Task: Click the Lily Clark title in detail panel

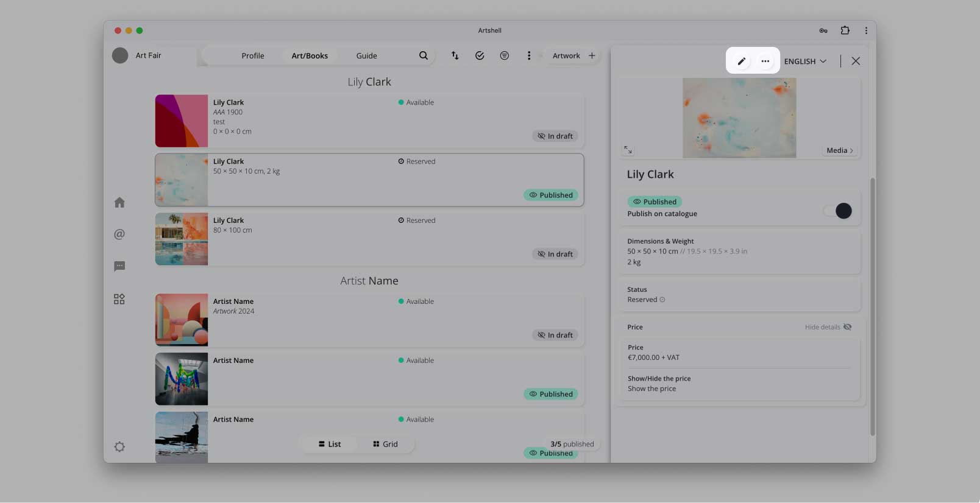Action: pos(650,174)
